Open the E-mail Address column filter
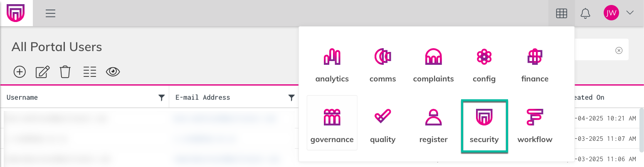Viewport: 644px width, 167px height. coord(291,98)
